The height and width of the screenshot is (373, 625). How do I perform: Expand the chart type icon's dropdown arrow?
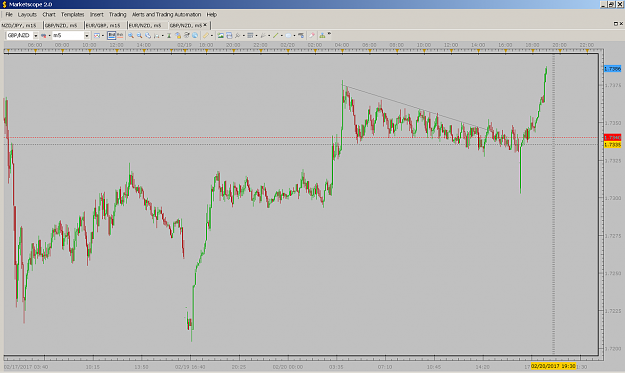coord(49,35)
